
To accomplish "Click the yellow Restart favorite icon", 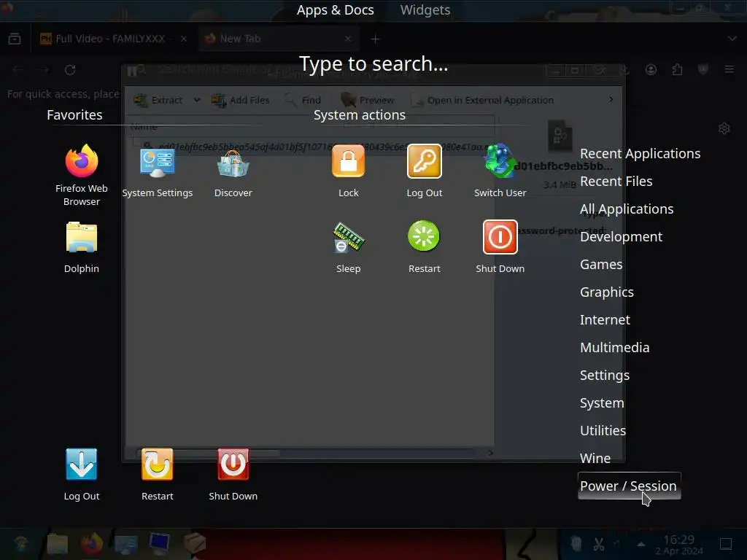I will [158, 464].
